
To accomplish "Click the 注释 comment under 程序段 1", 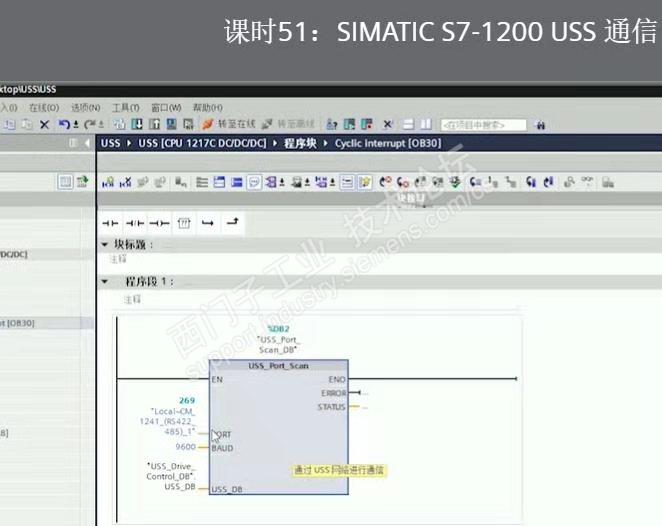I will point(132,299).
